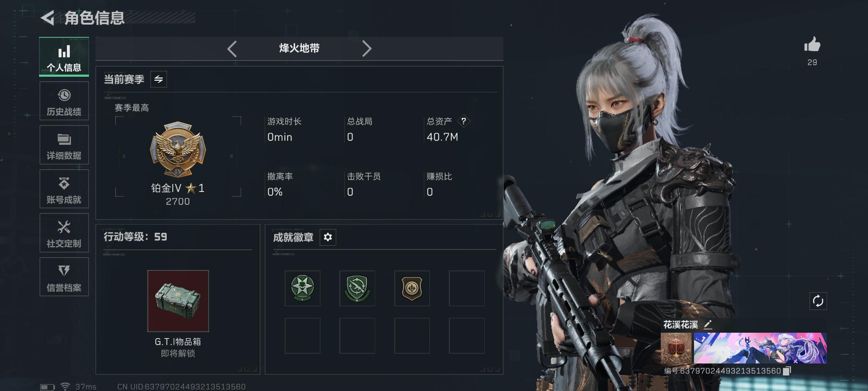The width and height of the screenshot is (868, 391).
Task: Open the 历史战绩 tab
Action: coord(64,101)
